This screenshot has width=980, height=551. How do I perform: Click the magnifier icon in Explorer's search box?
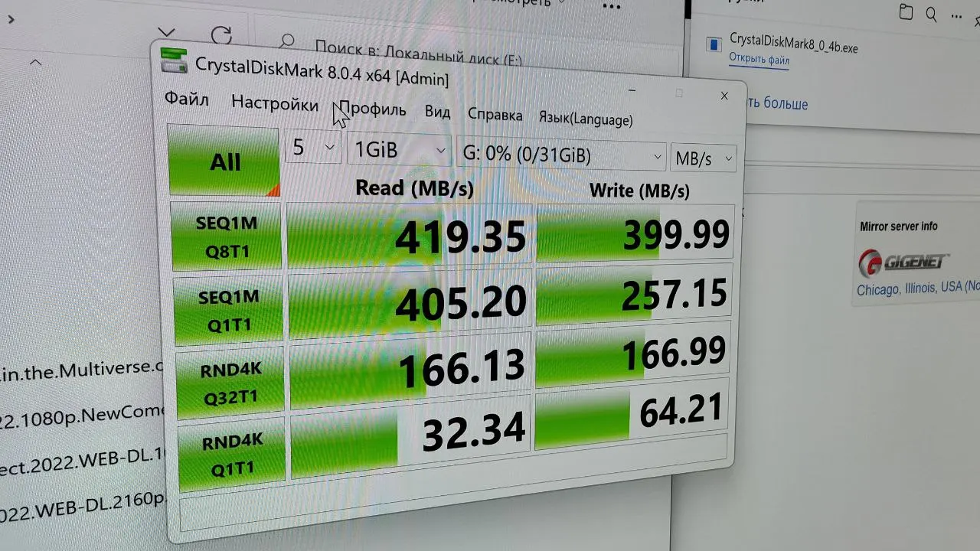[x=287, y=41]
